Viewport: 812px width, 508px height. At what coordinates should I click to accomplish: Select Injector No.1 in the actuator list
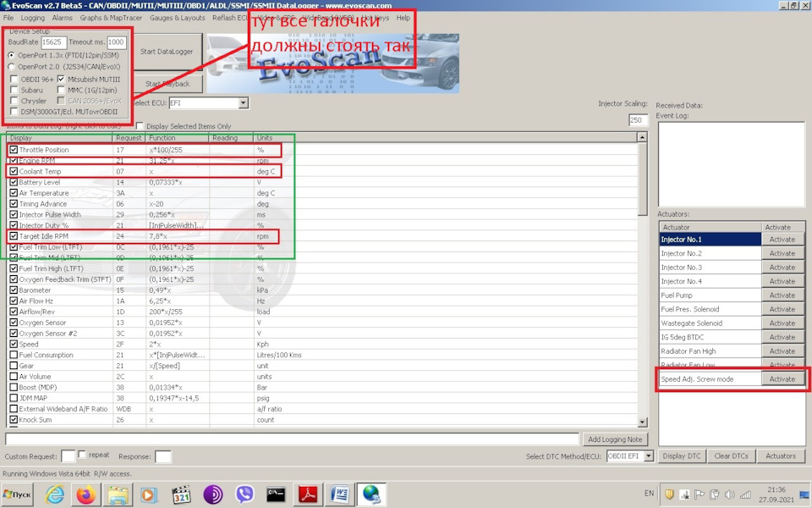(710, 240)
